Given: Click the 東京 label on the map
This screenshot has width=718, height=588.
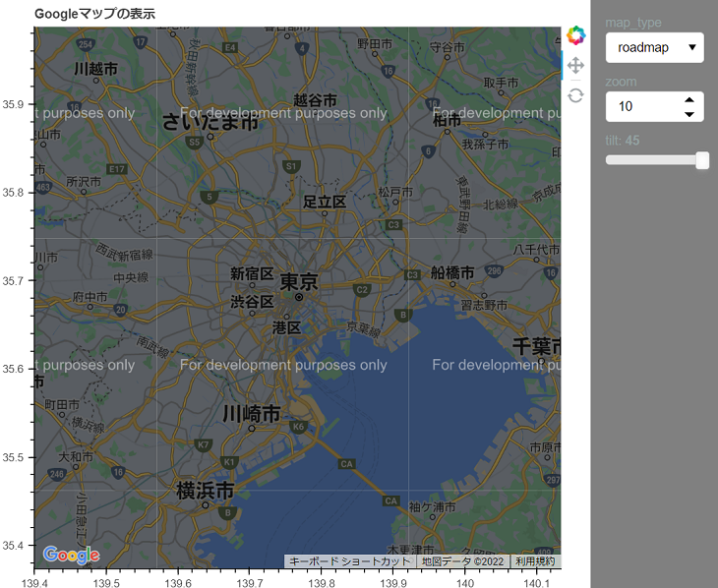Looking at the screenshot, I should (x=299, y=281).
